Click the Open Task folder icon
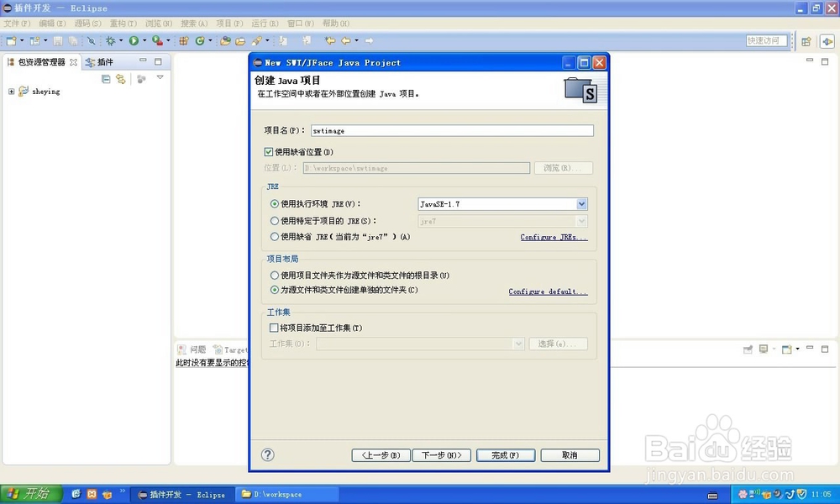The width and height of the screenshot is (840, 504). point(240,40)
